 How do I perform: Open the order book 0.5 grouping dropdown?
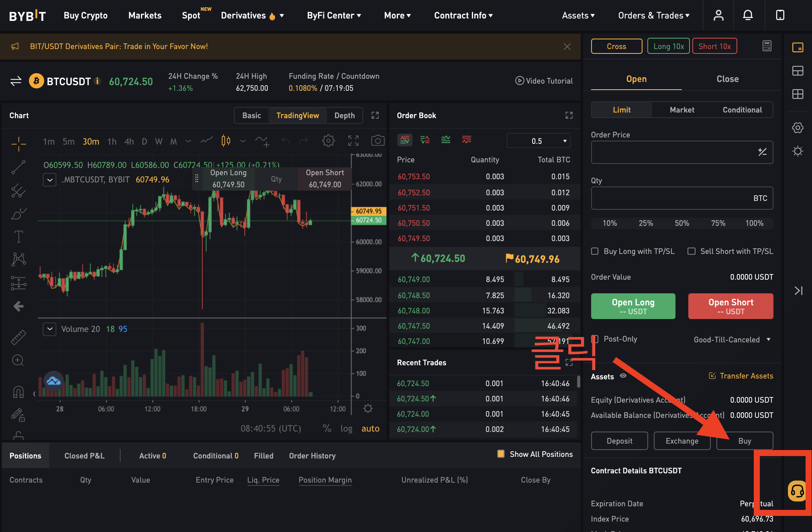point(539,141)
